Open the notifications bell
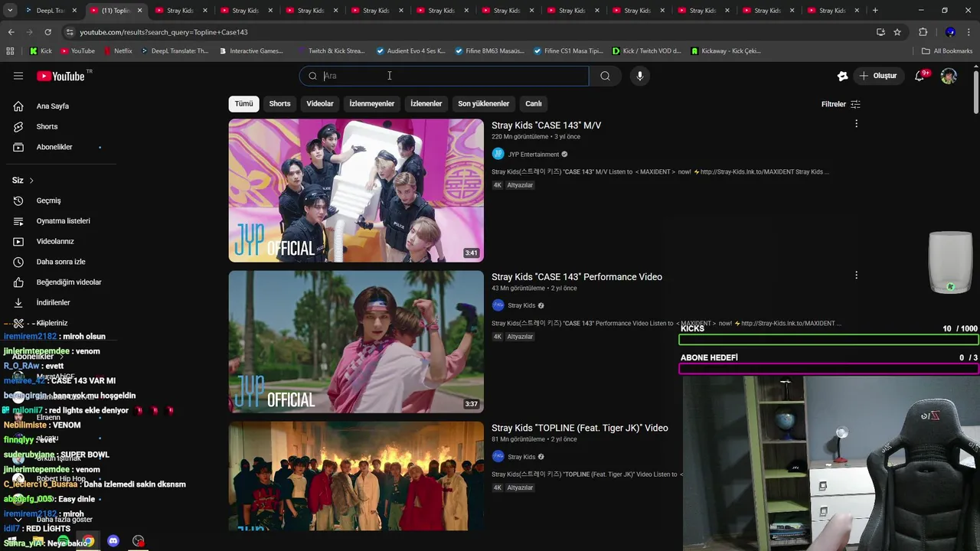Screen dimensions: 980x551 click(920, 76)
